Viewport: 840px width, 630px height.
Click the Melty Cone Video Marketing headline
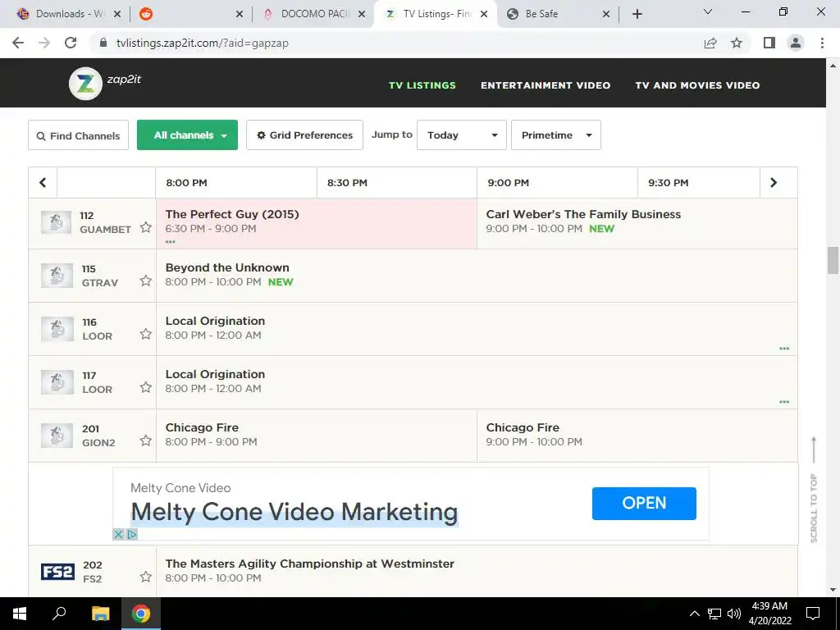click(294, 512)
